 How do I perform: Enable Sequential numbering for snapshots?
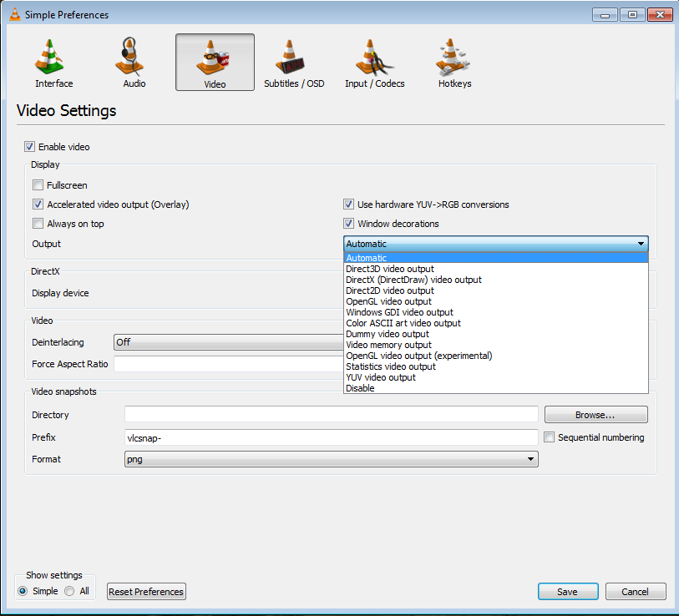point(549,437)
